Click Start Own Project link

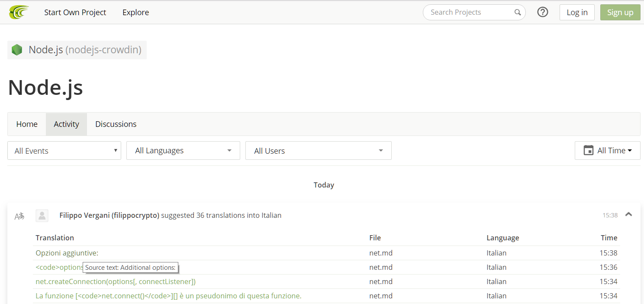[75, 13]
